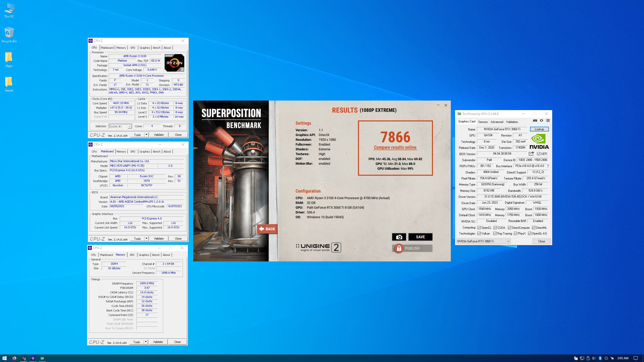Click airplane mode tray icon
Viewport: 644px width, 362px height.
tap(612, 358)
